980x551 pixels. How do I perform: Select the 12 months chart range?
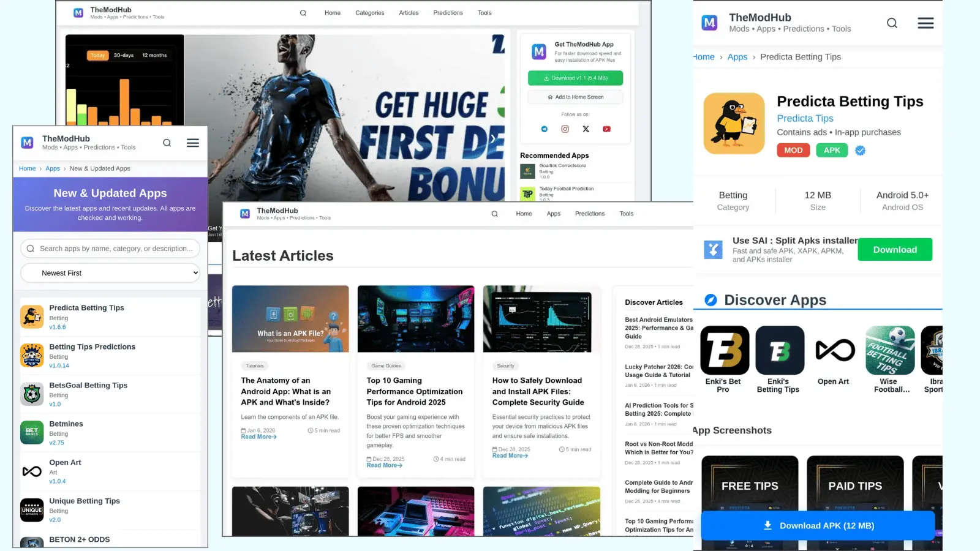click(x=154, y=55)
